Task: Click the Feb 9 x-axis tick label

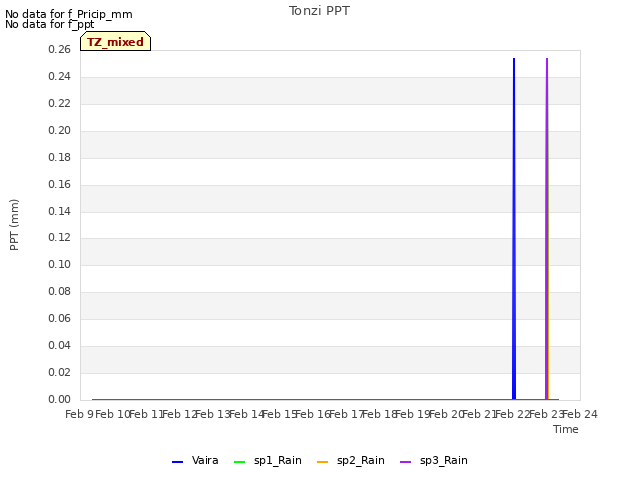Action: 79,414
